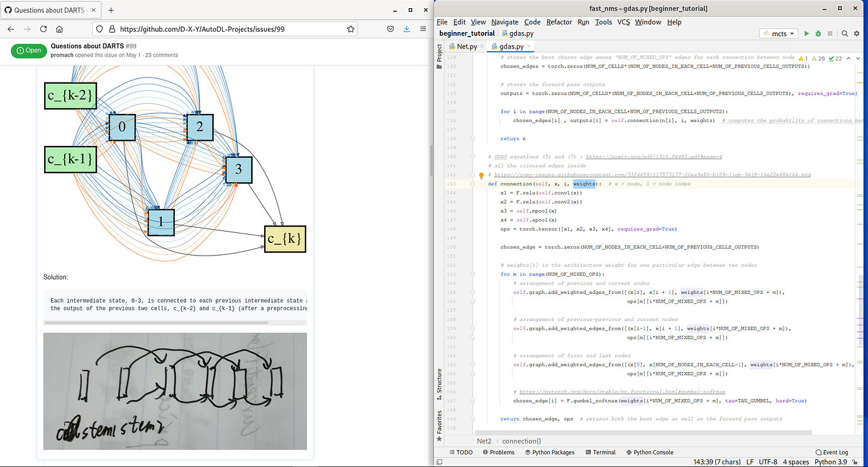Open Search Everywhere magnifier in PyCharm
Viewport: 868px width, 467px height.
844,33
